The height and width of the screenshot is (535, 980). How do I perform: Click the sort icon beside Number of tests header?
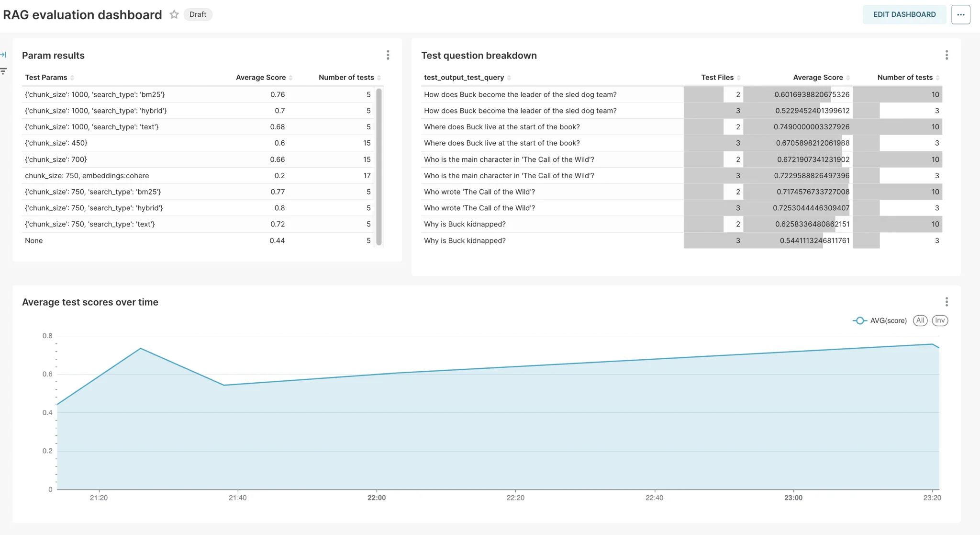coord(379,77)
